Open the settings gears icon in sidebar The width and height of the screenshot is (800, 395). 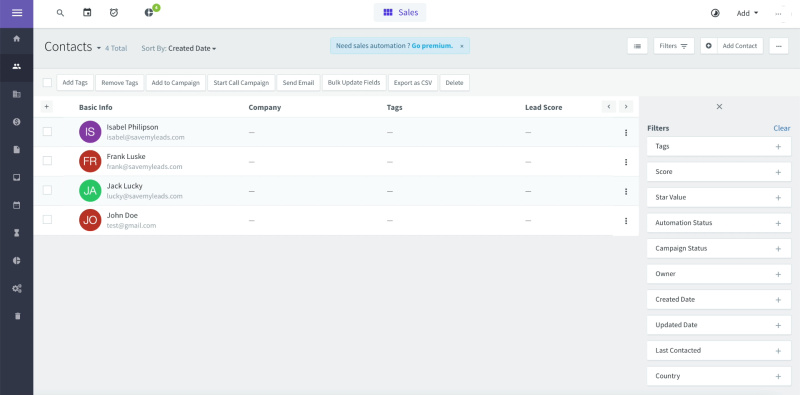pyautogui.click(x=17, y=288)
